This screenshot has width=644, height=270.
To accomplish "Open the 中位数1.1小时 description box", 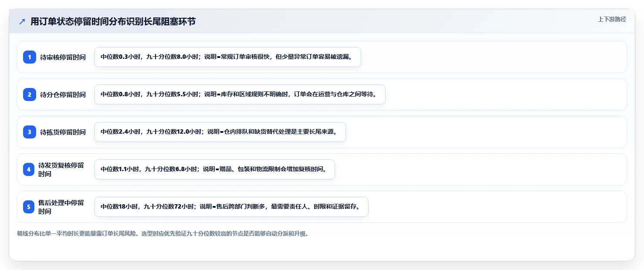I will pos(215,169).
